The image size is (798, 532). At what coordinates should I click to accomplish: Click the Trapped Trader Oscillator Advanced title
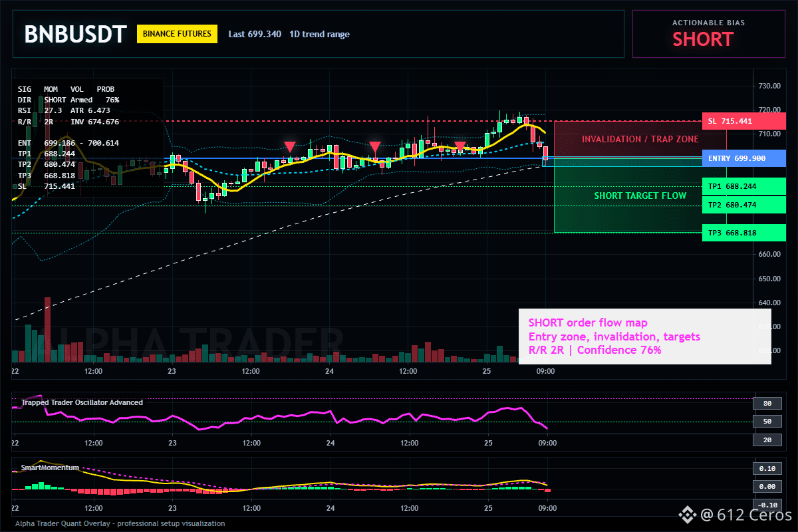pyautogui.click(x=82, y=402)
